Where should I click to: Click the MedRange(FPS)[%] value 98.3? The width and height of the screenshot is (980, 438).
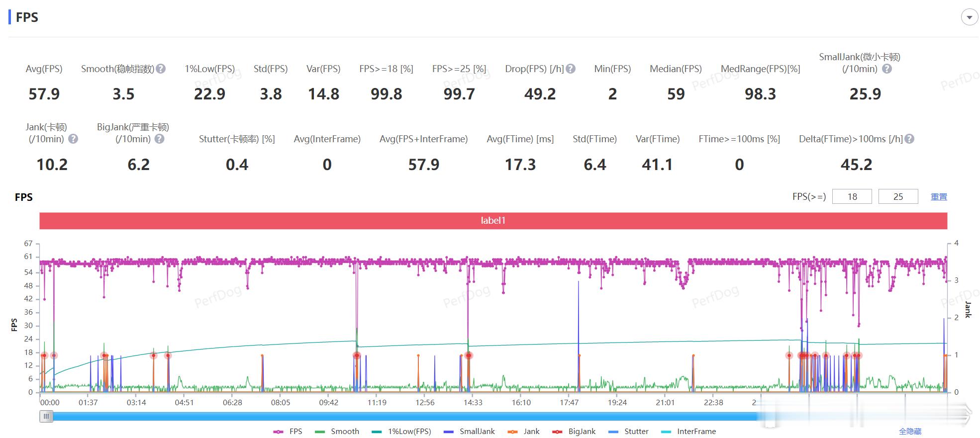(760, 94)
